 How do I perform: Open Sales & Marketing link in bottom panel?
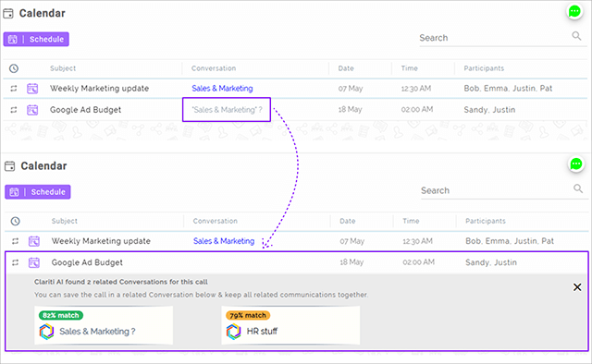(224, 241)
